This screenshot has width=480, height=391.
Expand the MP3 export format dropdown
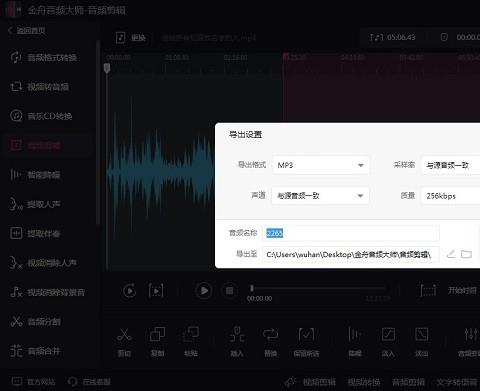321,165
